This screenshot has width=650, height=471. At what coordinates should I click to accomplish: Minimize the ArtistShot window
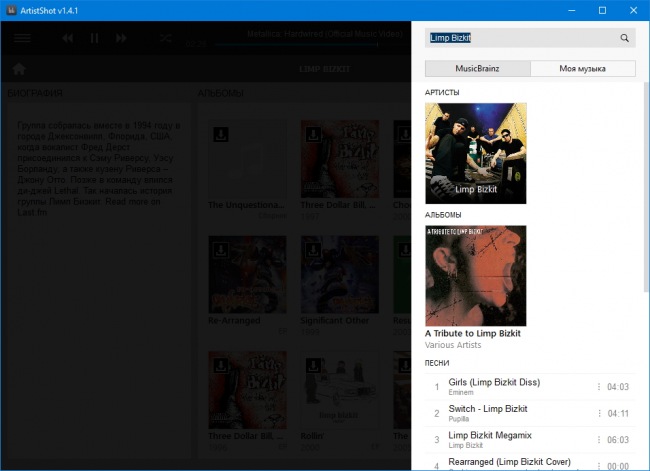pyautogui.click(x=572, y=10)
